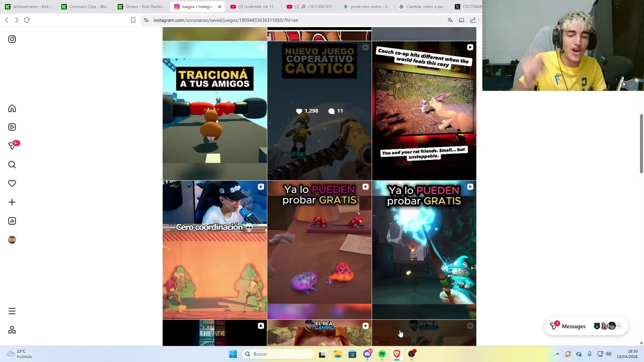The image size is (644, 362).
Task: Click the Buscar taskbar search box
Action: pyautogui.click(x=278, y=354)
